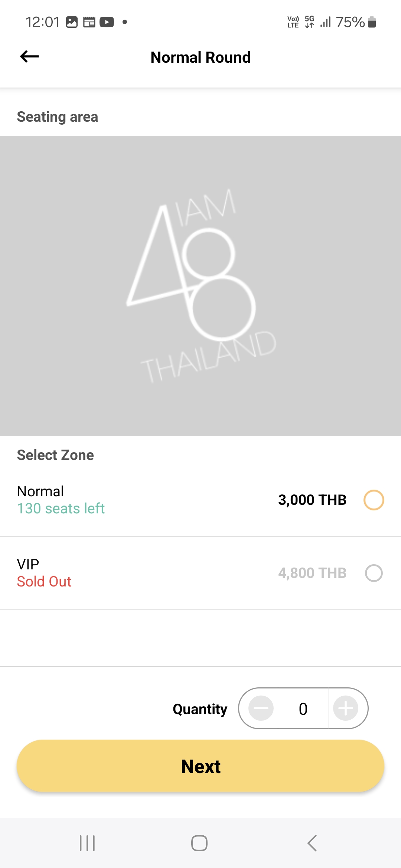Tap the signal strength bars icon
This screenshot has height=868, width=401.
326,22
